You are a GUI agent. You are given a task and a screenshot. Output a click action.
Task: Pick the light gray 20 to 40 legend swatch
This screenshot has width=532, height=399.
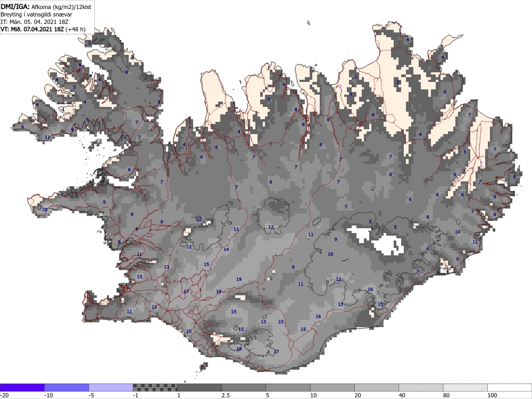point(377,387)
